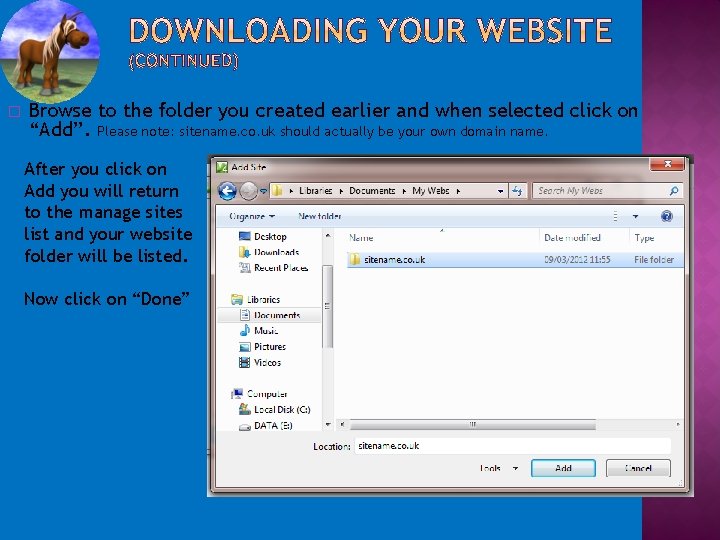Click the Local Disk (C:) drive icon

[x=245, y=409]
